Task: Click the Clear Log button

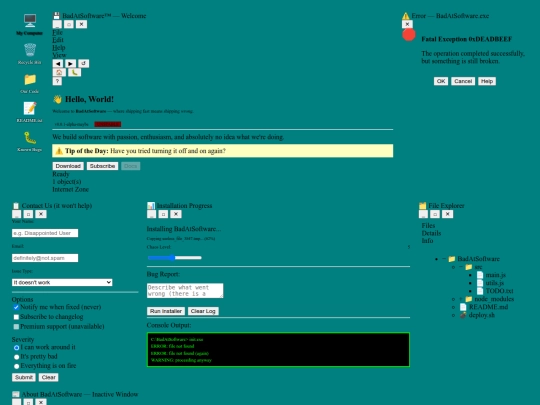Action: pyautogui.click(x=203, y=311)
